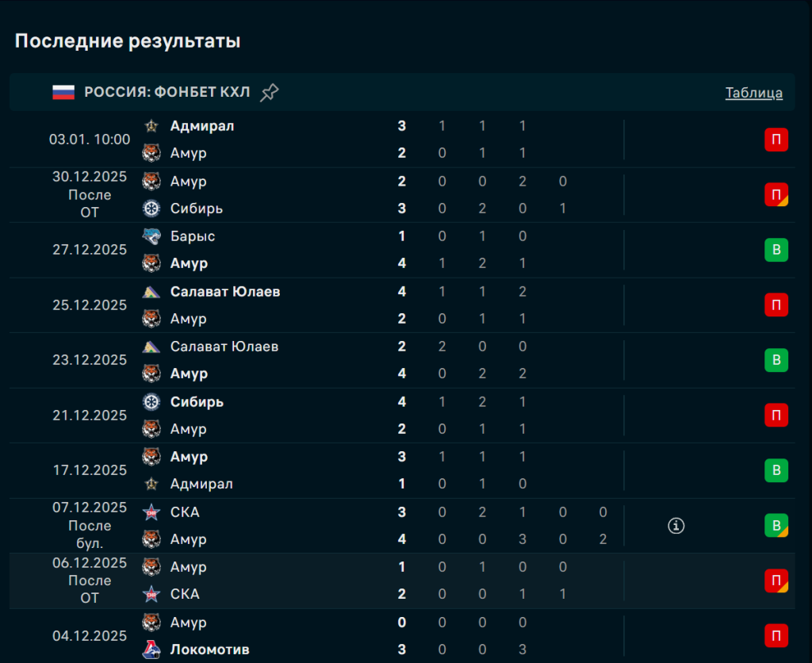This screenshot has height=663, width=812.
Task: Click the Russian flag icon
Action: click(x=63, y=93)
